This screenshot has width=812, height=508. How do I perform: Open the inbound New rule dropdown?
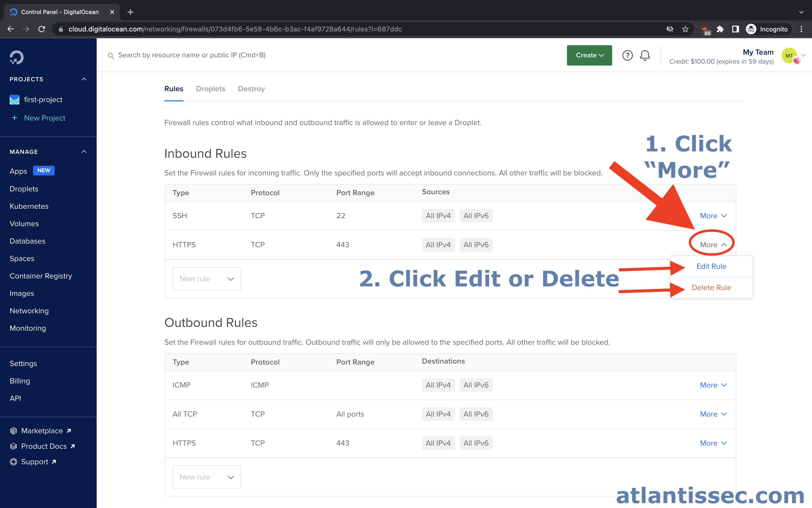(x=207, y=278)
